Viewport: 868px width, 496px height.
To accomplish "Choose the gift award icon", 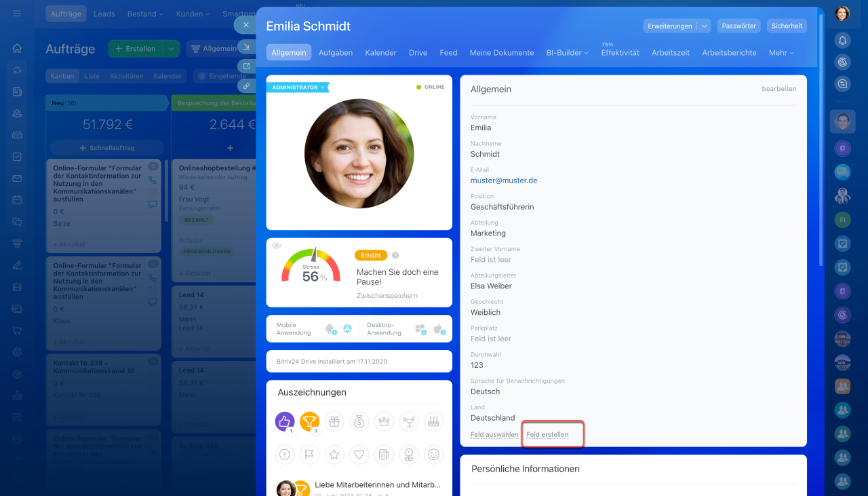I will [334, 421].
